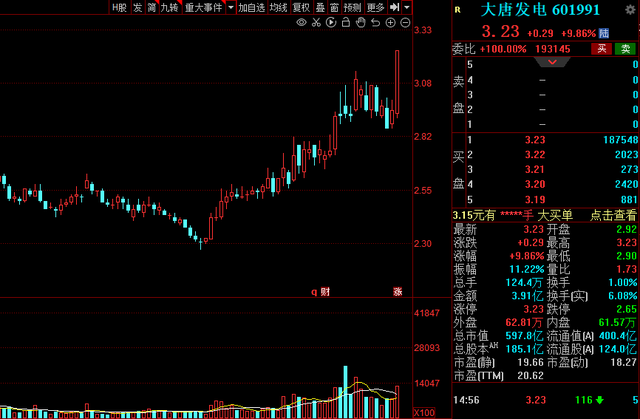Viewport: 640px width, 419px height.
Task: Click buy level 4 price 3.20
Action: (535, 184)
